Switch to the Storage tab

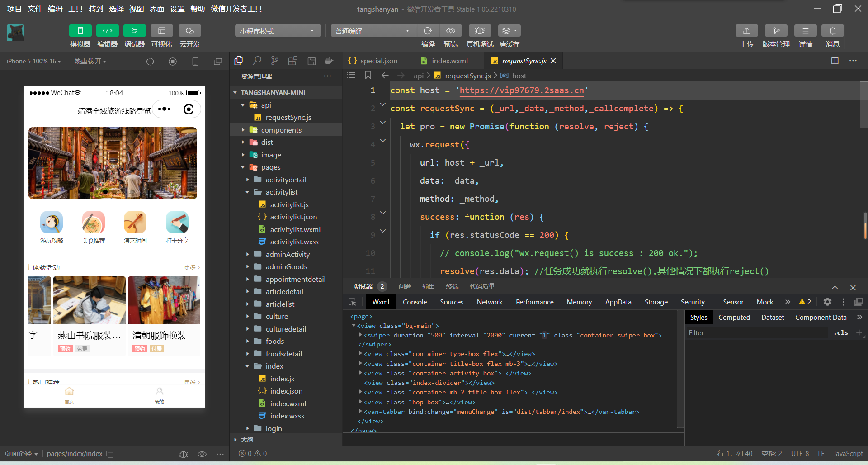pyautogui.click(x=656, y=302)
